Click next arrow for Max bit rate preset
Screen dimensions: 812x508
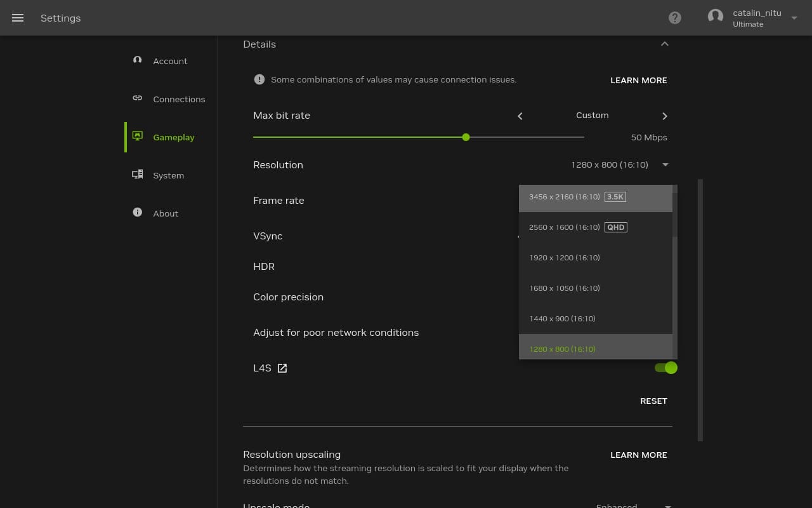(x=664, y=116)
